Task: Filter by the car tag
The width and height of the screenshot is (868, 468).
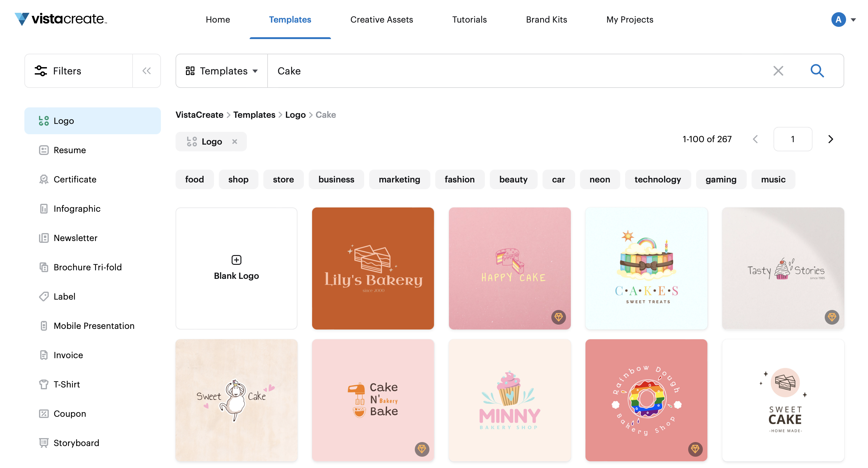Action: 558,179
